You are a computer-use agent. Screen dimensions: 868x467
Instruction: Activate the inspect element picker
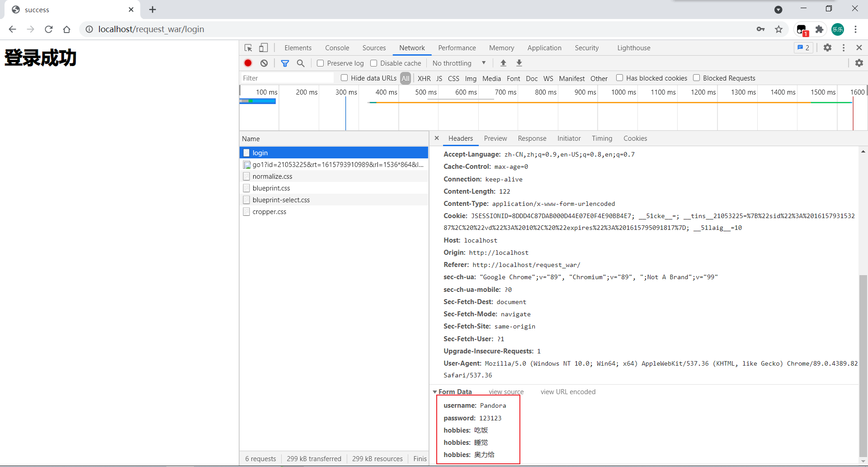pyautogui.click(x=248, y=48)
